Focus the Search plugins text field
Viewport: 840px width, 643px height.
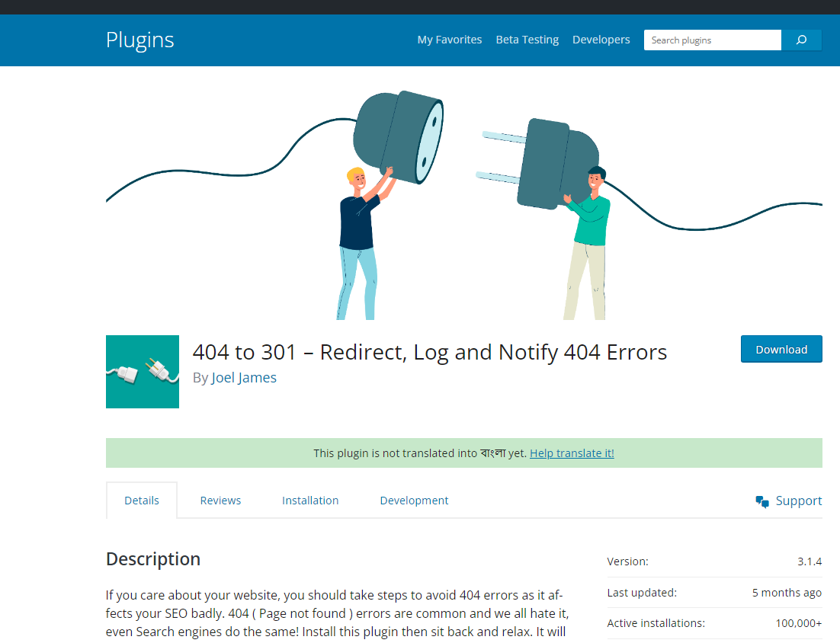[712, 40]
